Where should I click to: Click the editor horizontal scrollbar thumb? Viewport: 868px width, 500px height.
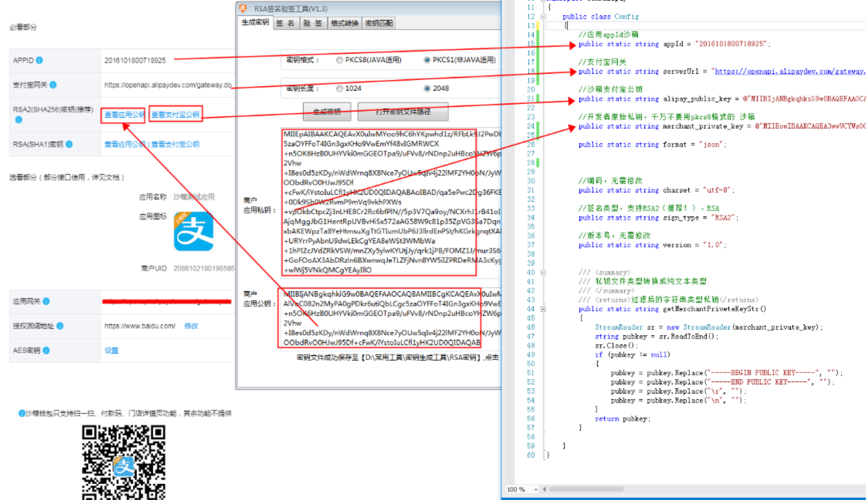(587, 489)
